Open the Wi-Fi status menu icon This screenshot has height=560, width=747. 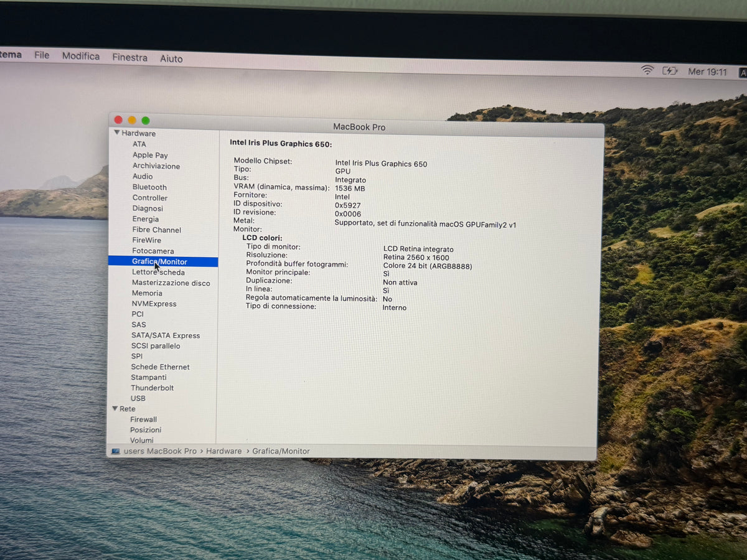(647, 70)
